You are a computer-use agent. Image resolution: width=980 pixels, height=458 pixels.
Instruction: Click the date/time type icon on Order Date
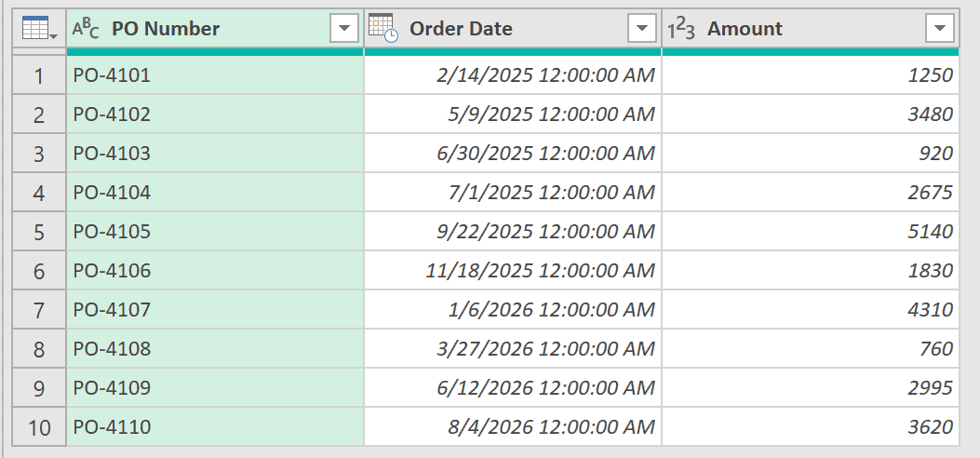tap(383, 28)
